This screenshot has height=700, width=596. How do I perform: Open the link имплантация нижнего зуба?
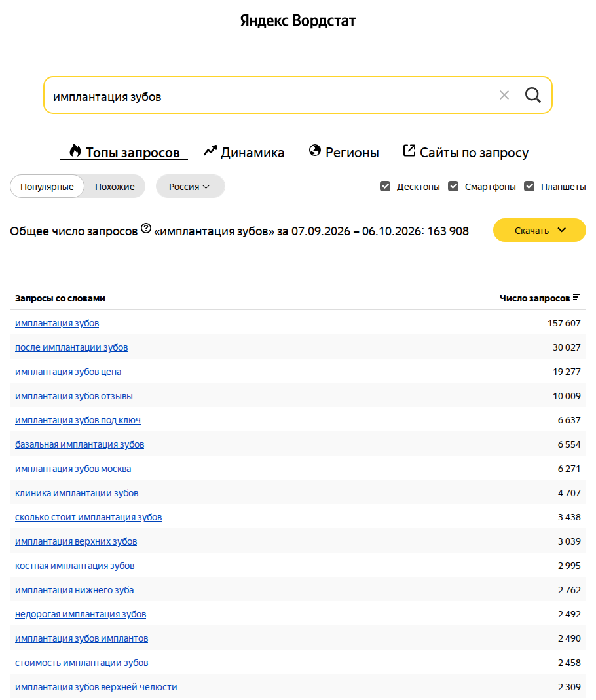click(x=75, y=590)
